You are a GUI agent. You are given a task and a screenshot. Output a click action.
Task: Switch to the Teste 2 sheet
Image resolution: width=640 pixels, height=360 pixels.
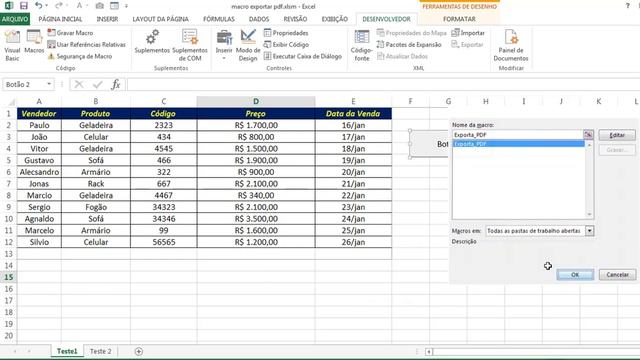(x=100, y=351)
